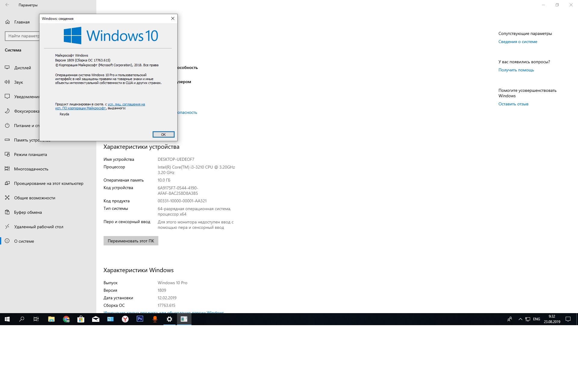The image size is (578, 392).
Task: Open Microsoft Store from the taskbar
Action: click(x=81, y=319)
